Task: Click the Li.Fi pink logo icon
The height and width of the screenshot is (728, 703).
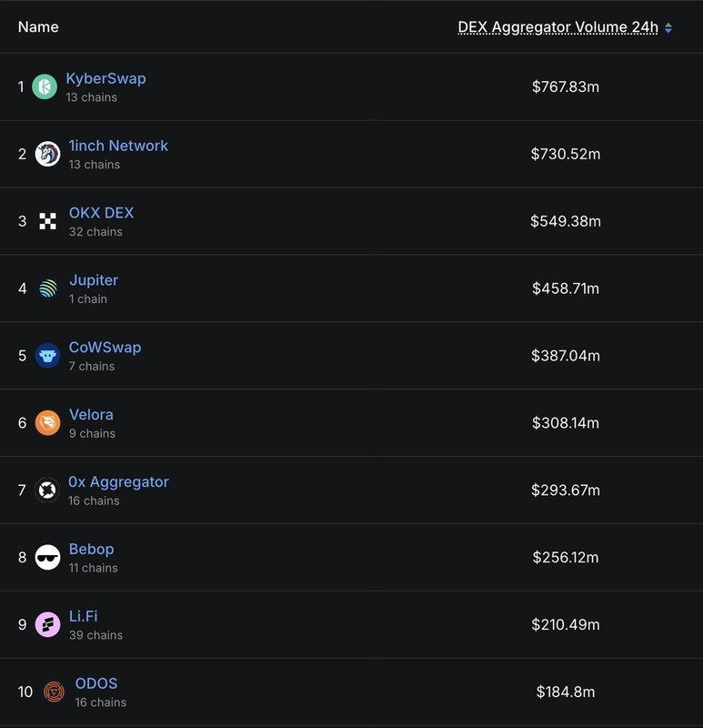Action: click(x=47, y=625)
